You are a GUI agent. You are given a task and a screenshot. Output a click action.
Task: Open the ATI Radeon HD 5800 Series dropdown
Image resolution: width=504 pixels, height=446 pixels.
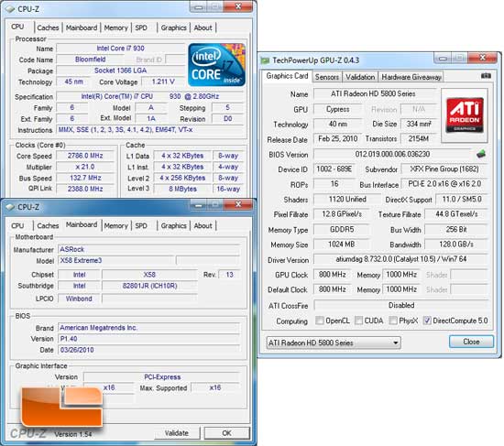click(334, 343)
